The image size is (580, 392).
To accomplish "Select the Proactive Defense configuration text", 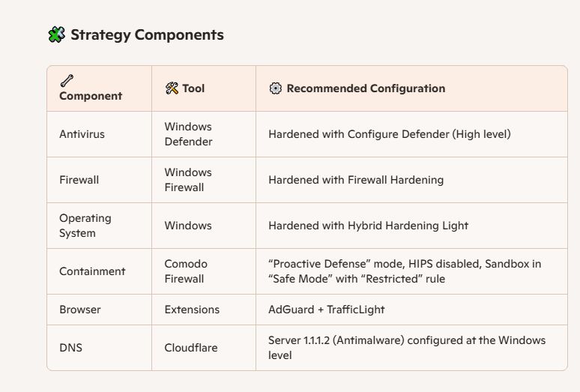I will 405,271.
